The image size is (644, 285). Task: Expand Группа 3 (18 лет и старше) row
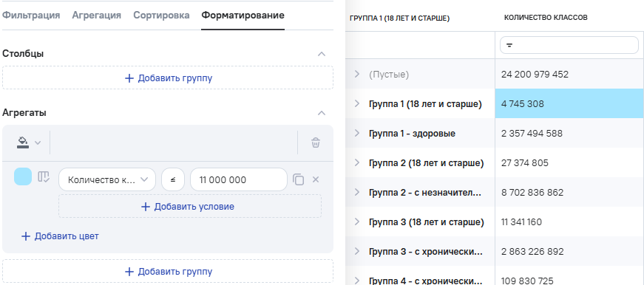[x=357, y=222]
